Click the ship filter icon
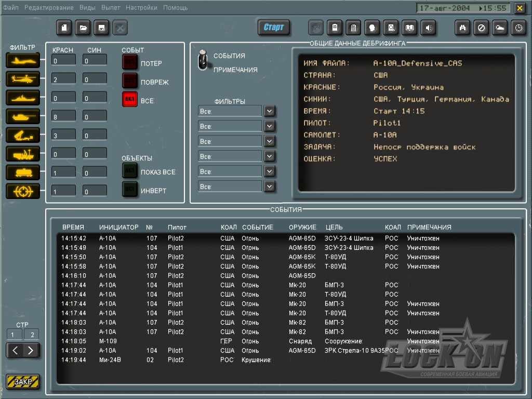Screen dimensions: 532x399 23,98
